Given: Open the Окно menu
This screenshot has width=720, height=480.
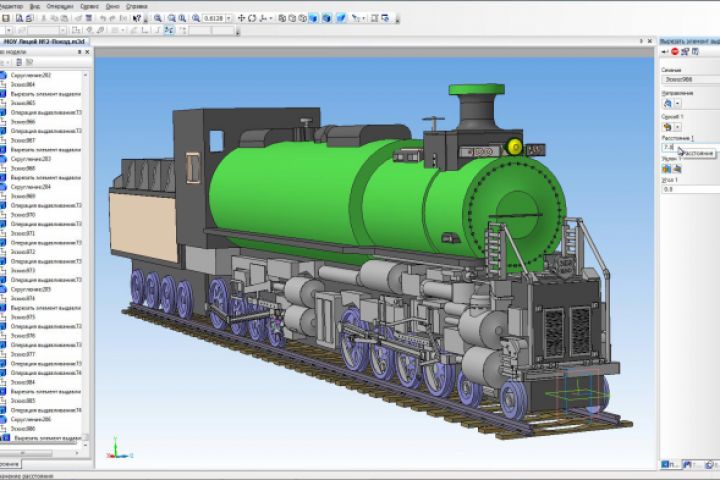Looking at the screenshot, I should (112, 6).
